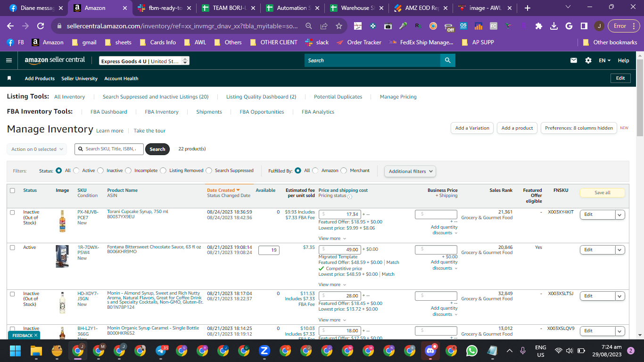Click the bookmark flag icon beside Add Products

(9, 78)
